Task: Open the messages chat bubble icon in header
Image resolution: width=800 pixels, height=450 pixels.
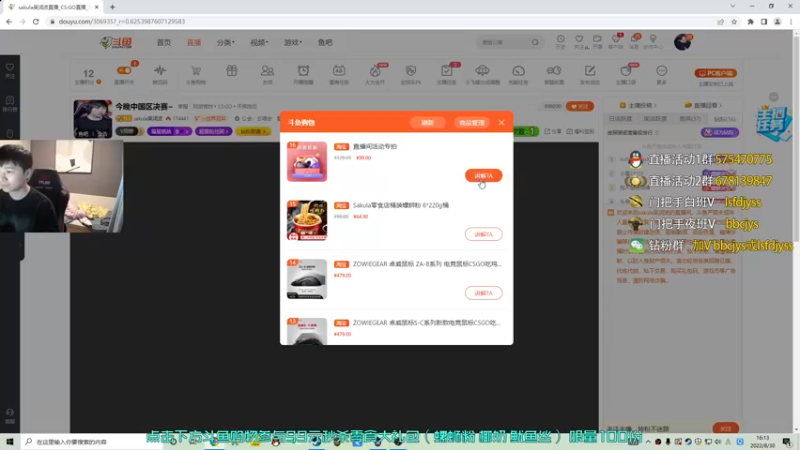Action: (634, 41)
